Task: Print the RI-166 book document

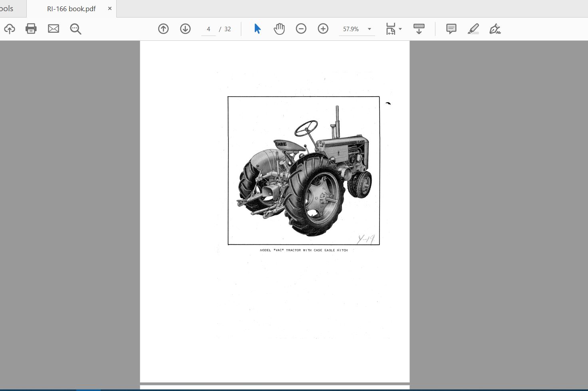Action: tap(31, 28)
